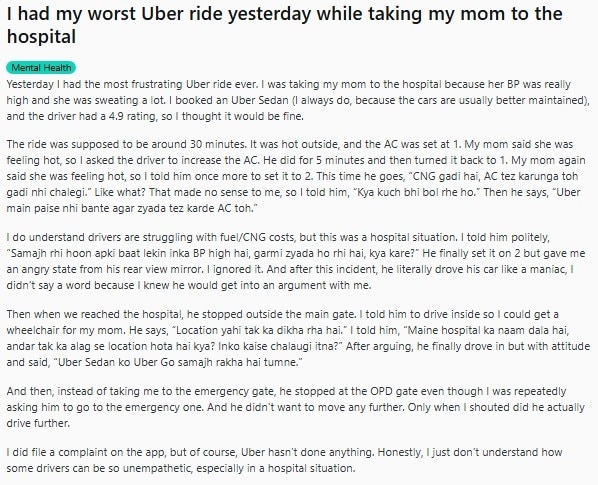Click the Mental Health flair tag
Screen dimensions: 598x485
(x=41, y=68)
